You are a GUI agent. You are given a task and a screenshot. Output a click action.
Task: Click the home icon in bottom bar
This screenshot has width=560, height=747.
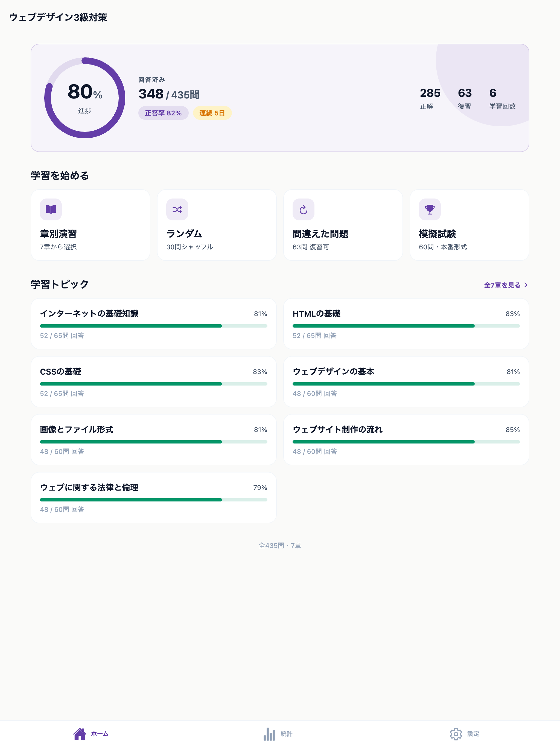point(80,734)
